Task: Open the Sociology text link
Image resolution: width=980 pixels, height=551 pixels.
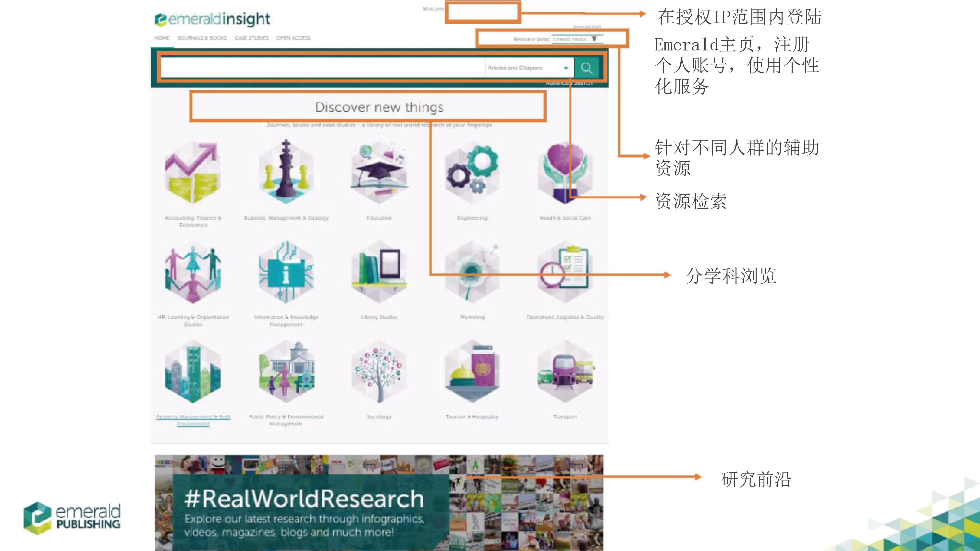Action: tap(379, 417)
